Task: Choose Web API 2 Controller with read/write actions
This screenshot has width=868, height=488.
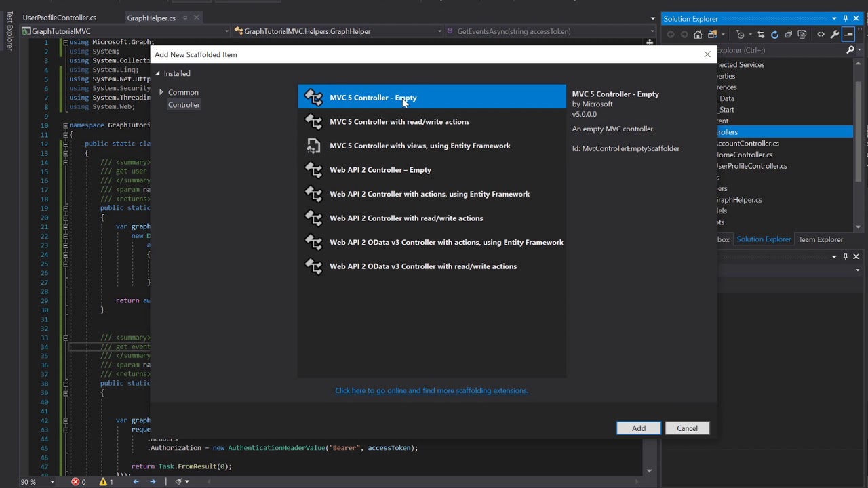Action: (432, 218)
